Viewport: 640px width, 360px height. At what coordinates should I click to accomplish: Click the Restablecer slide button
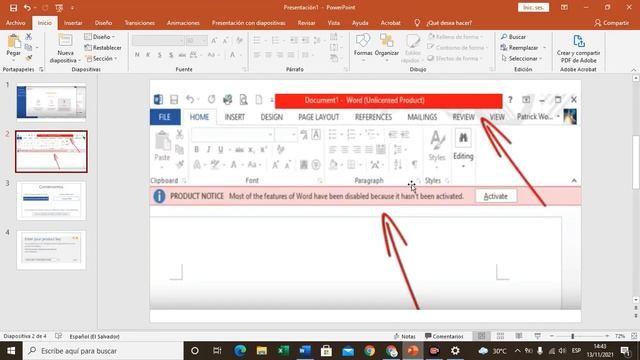(103, 48)
